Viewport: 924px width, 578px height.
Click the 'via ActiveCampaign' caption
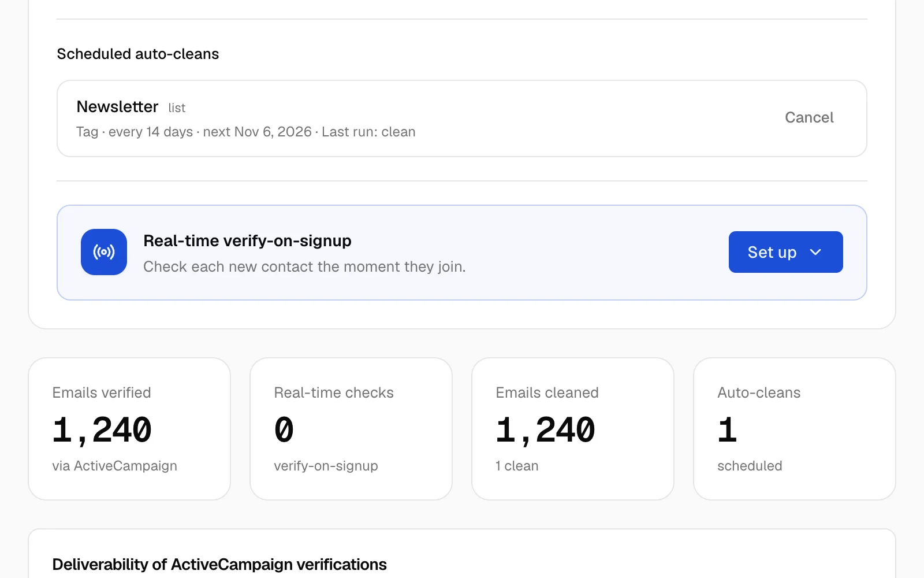[x=114, y=466]
